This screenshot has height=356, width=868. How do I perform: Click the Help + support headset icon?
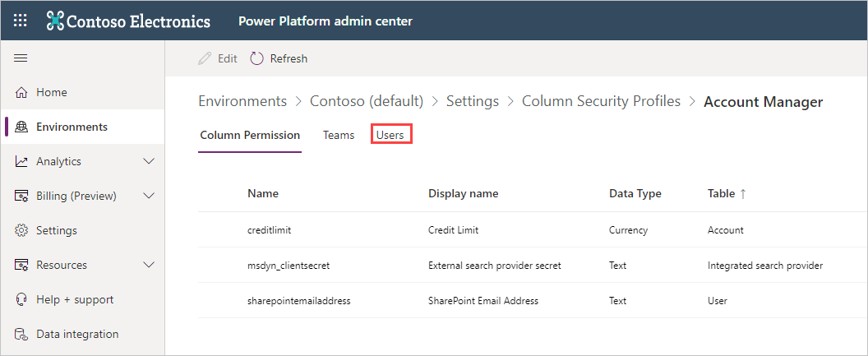22,300
